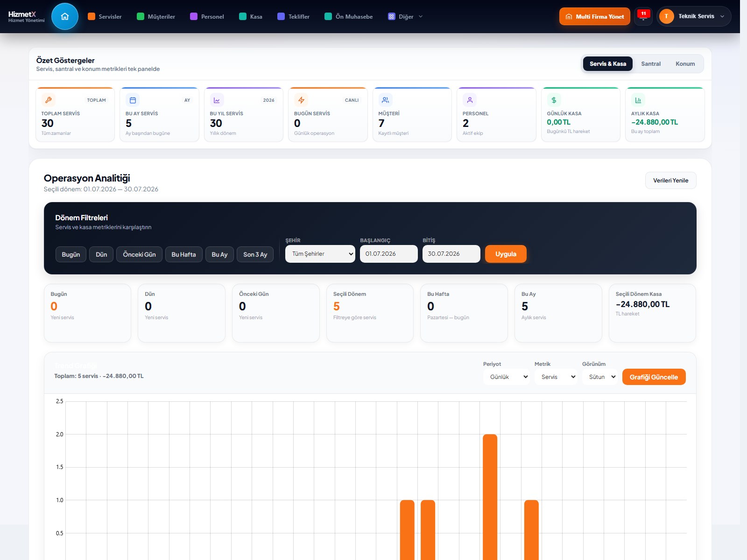
Task: Open the Görünüm dropdown set to Sütun
Action: click(x=600, y=377)
